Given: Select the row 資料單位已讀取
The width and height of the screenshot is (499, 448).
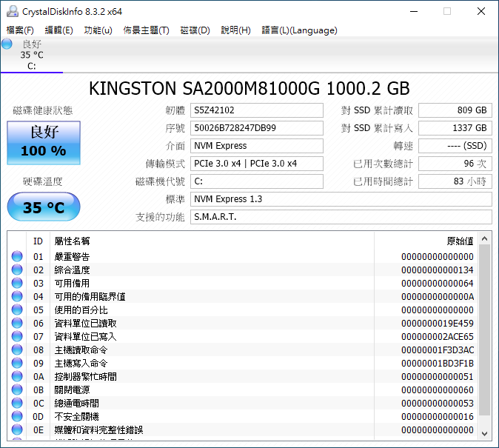Looking at the screenshot, I should point(243,323).
